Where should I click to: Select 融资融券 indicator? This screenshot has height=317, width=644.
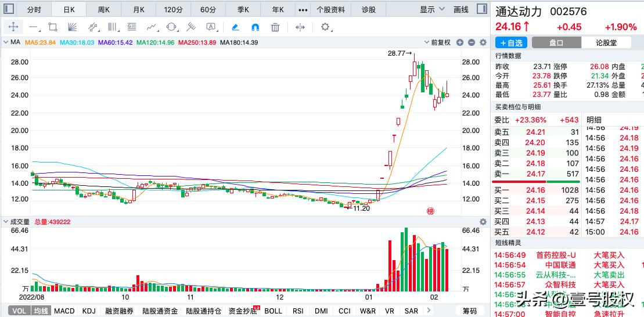tap(120, 311)
